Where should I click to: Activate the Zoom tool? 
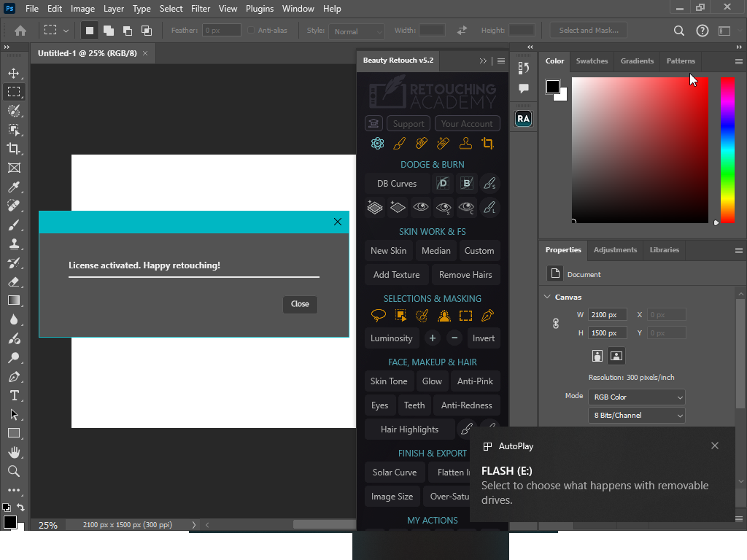(x=14, y=471)
